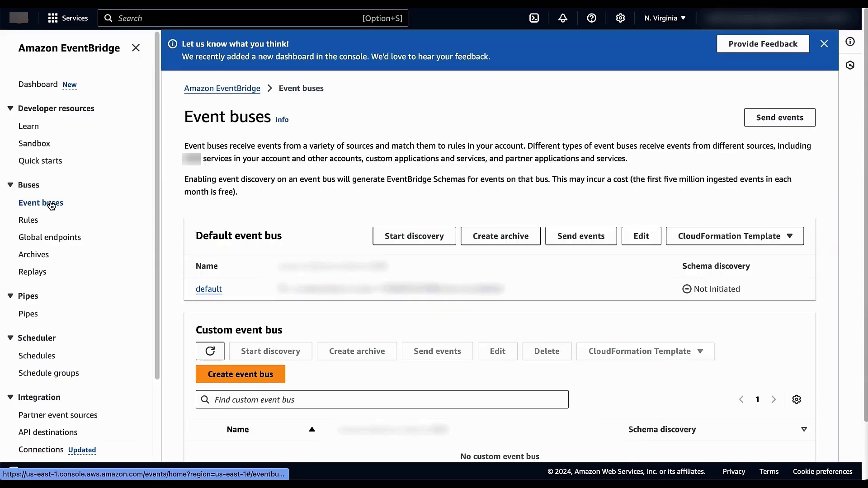Click the AWS logo in top left
The image size is (868, 488).
[x=19, y=18]
